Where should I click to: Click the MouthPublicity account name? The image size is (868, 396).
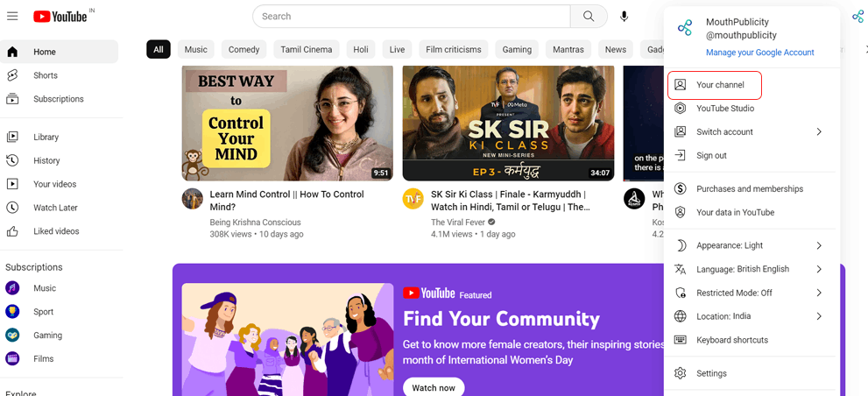[x=737, y=22]
